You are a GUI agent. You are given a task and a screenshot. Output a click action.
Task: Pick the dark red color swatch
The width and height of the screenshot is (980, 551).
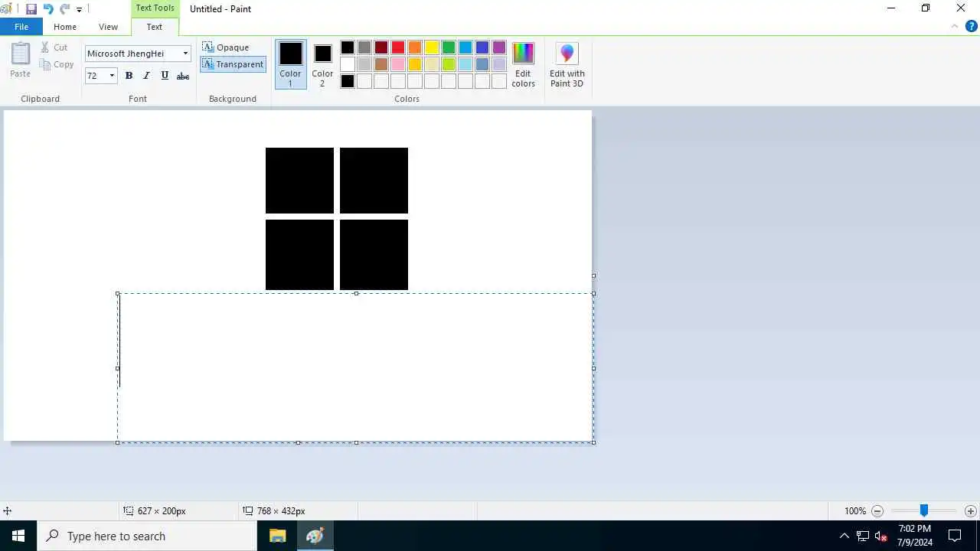tap(381, 47)
